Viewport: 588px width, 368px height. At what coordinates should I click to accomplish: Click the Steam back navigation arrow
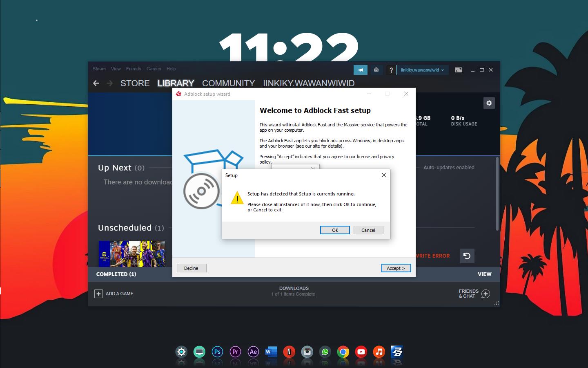click(x=96, y=83)
